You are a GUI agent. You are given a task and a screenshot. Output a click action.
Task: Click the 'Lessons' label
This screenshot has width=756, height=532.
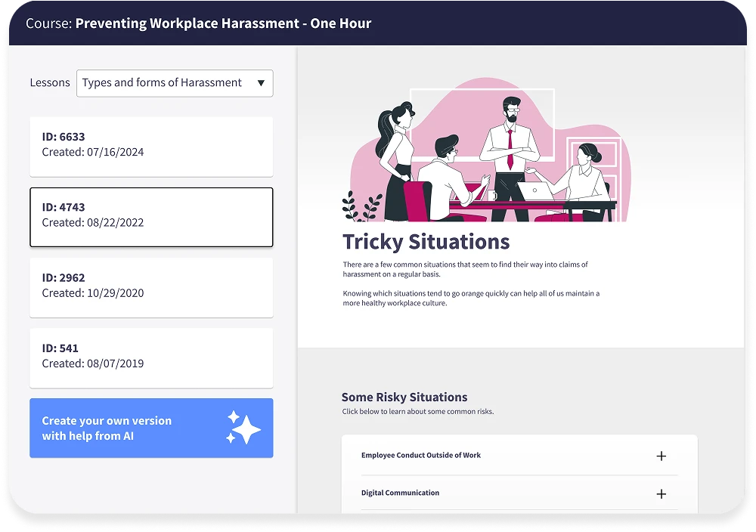coord(50,83)
